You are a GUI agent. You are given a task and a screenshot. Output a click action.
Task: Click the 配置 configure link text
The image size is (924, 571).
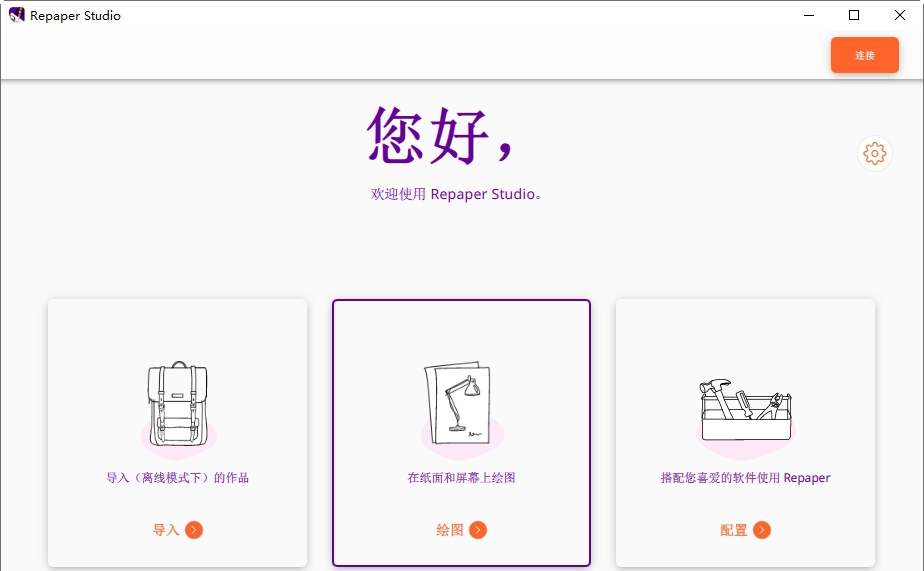coord(734,530)
